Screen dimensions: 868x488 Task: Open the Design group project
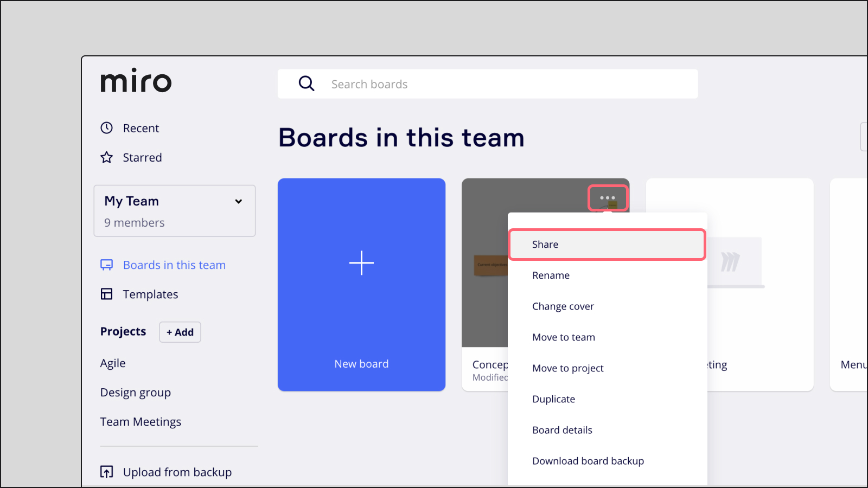click(x=136, y=393)
